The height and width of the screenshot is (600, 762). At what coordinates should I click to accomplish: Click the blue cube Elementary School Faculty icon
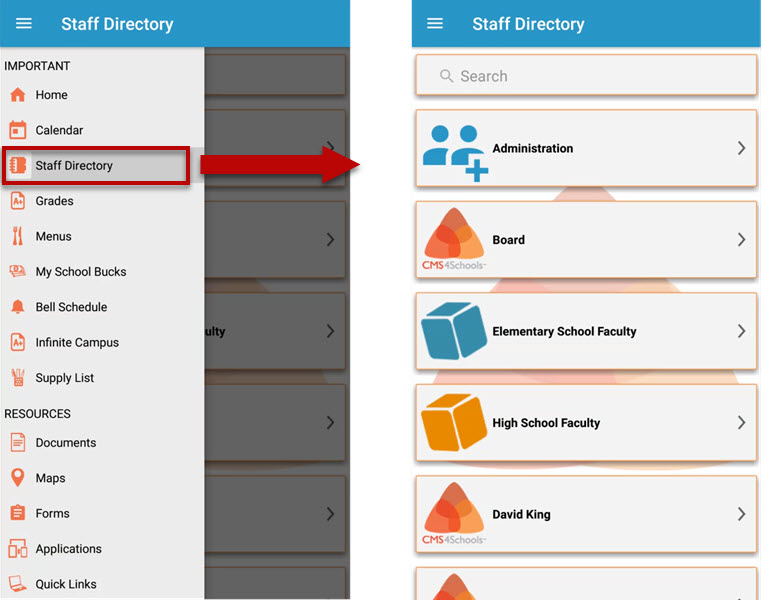454,331
